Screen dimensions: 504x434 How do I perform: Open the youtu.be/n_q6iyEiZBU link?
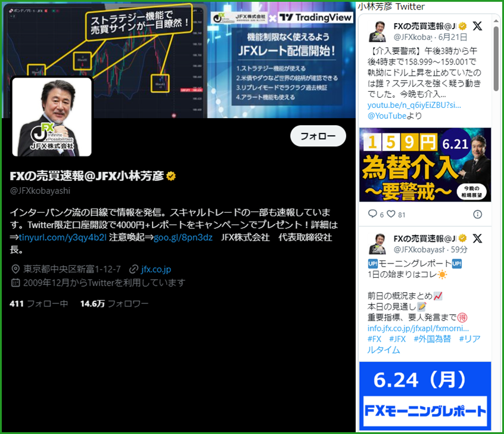tap(414, 105)
